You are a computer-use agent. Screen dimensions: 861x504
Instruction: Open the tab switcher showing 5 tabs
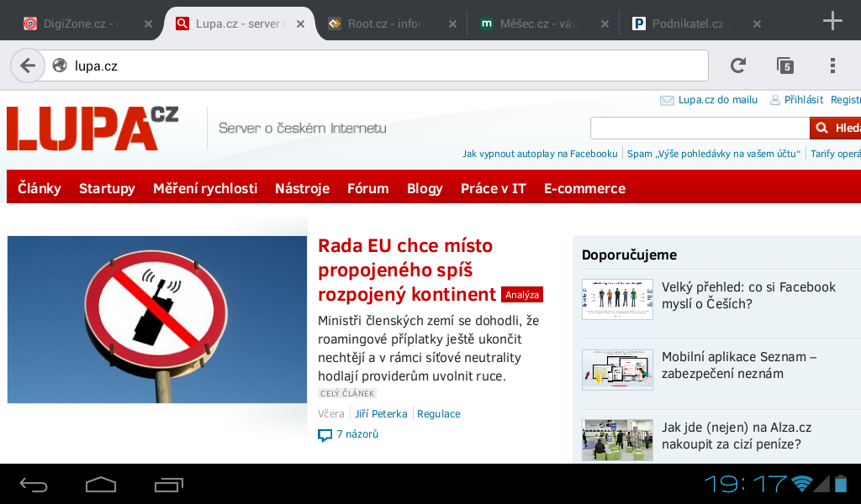point(786,65)
